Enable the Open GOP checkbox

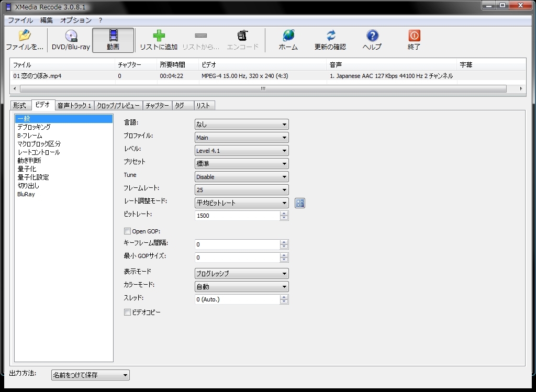[x=127, y=231]
